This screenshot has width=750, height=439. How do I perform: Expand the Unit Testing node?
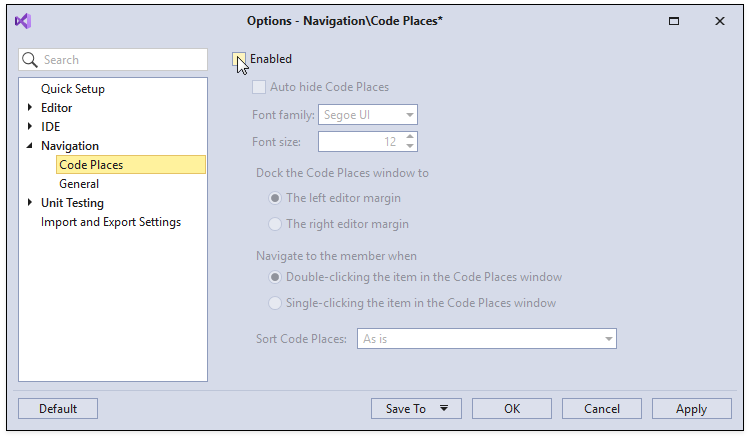tap(30, 202)
